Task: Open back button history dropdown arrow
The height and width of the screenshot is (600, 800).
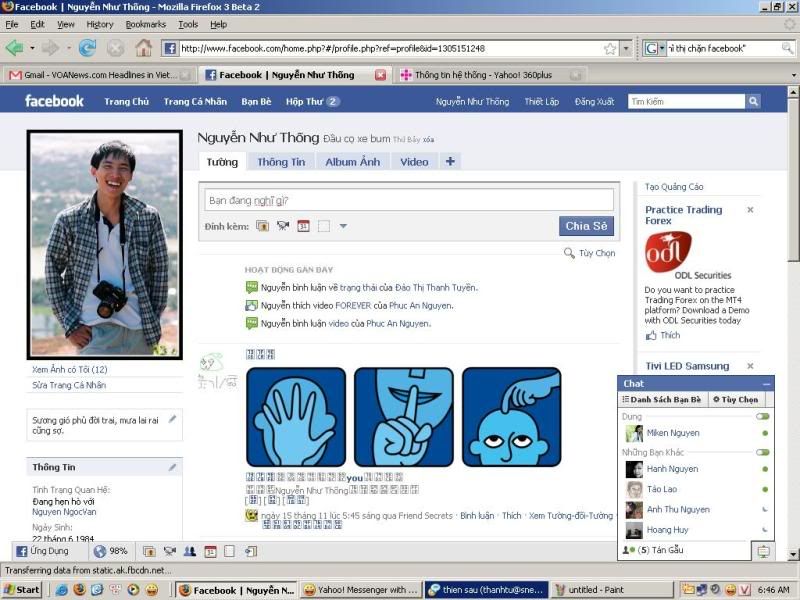Action: (32, 48)
